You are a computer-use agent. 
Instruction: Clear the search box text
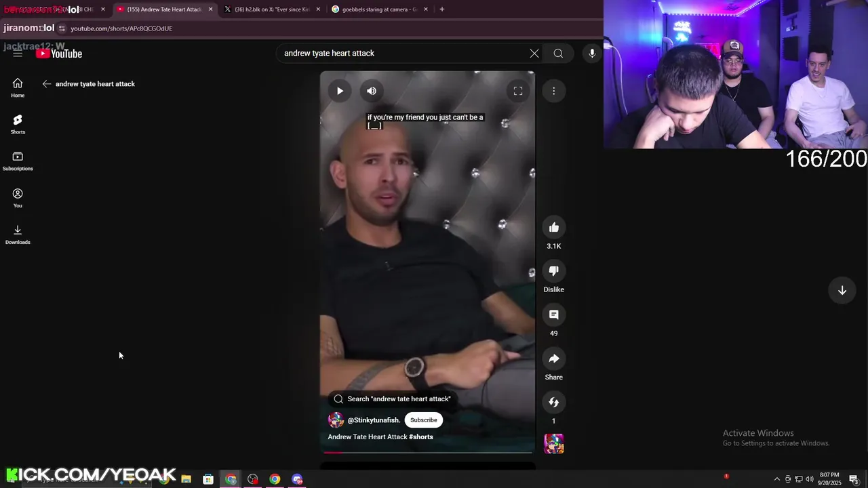(534, 54)
